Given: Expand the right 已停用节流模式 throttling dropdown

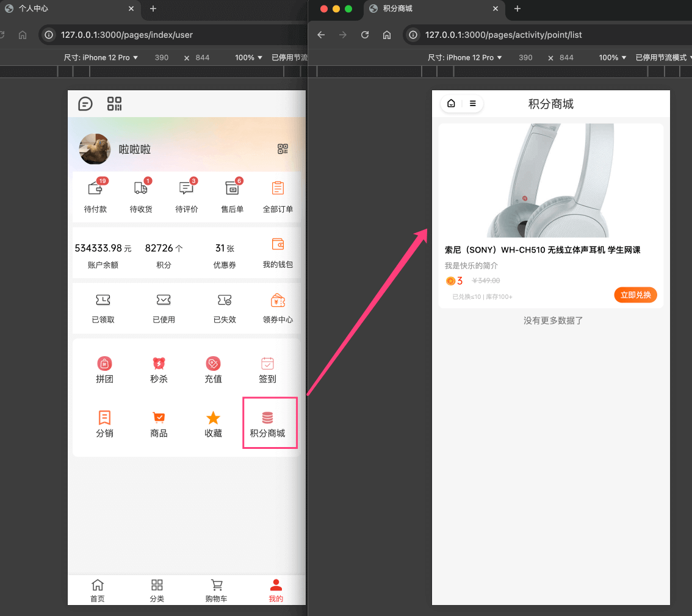Looking at the screenshot, I should pyautogui.click(x=663, y=57).
